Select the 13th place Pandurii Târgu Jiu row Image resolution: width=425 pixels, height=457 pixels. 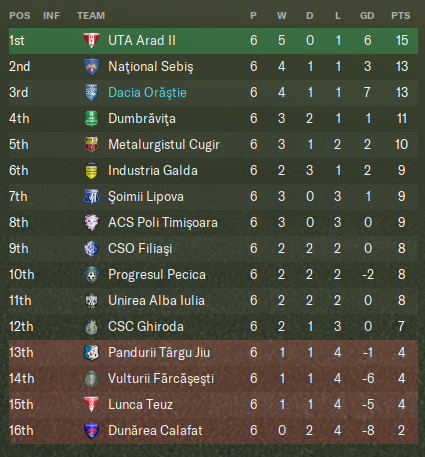click(213, 353)
